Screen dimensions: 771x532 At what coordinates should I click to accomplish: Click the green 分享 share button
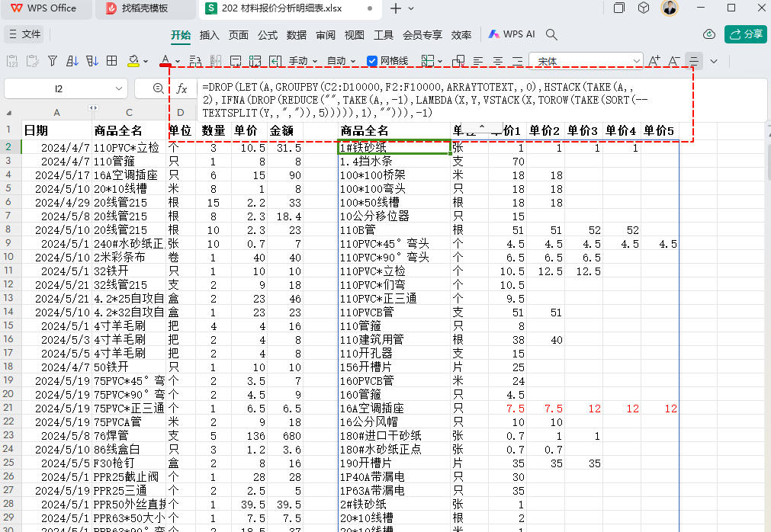click(746, 34)
